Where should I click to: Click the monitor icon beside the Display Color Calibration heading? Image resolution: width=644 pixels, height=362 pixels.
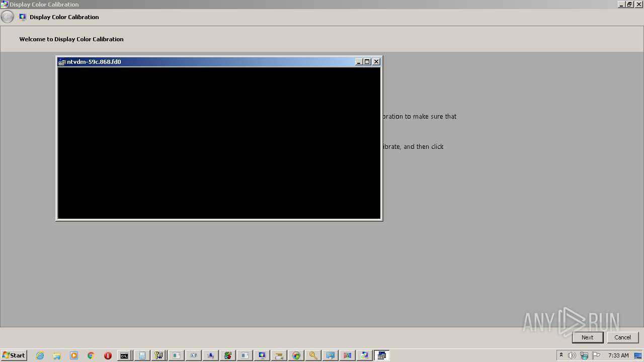(23, 17)
